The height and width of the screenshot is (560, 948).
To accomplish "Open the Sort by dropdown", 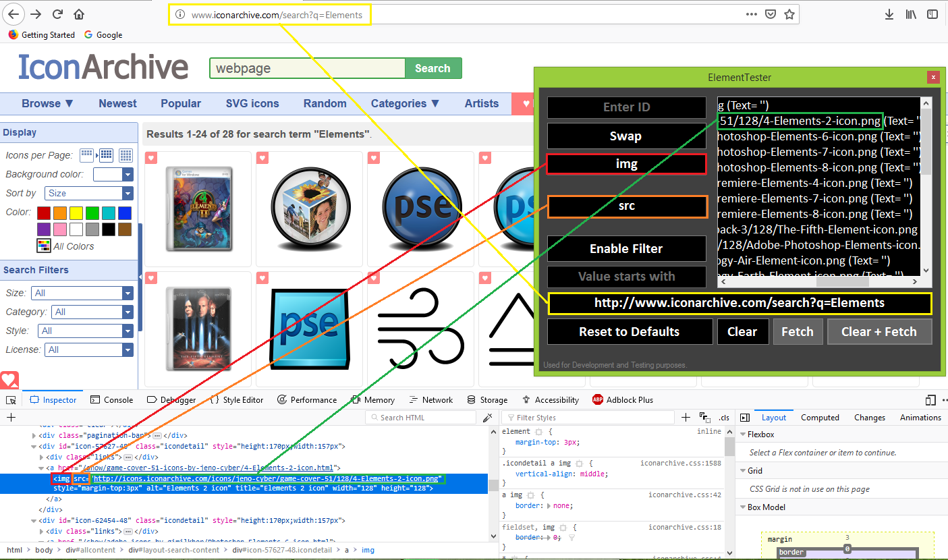I will [89, 193].
